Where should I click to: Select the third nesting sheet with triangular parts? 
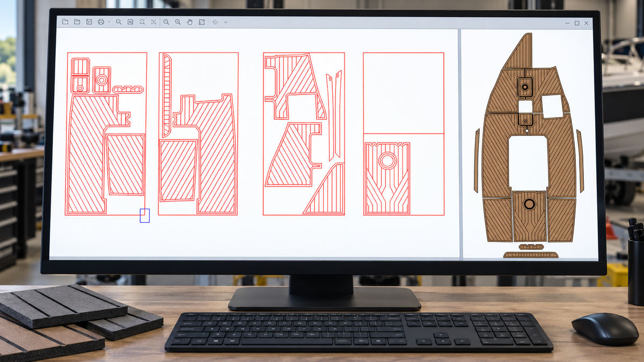coord(304,134)
